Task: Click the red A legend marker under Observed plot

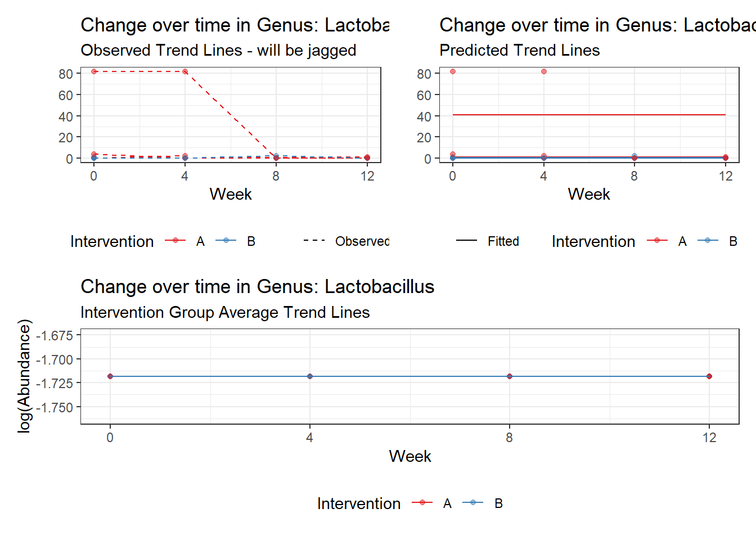Action: (x=175, y=240)
